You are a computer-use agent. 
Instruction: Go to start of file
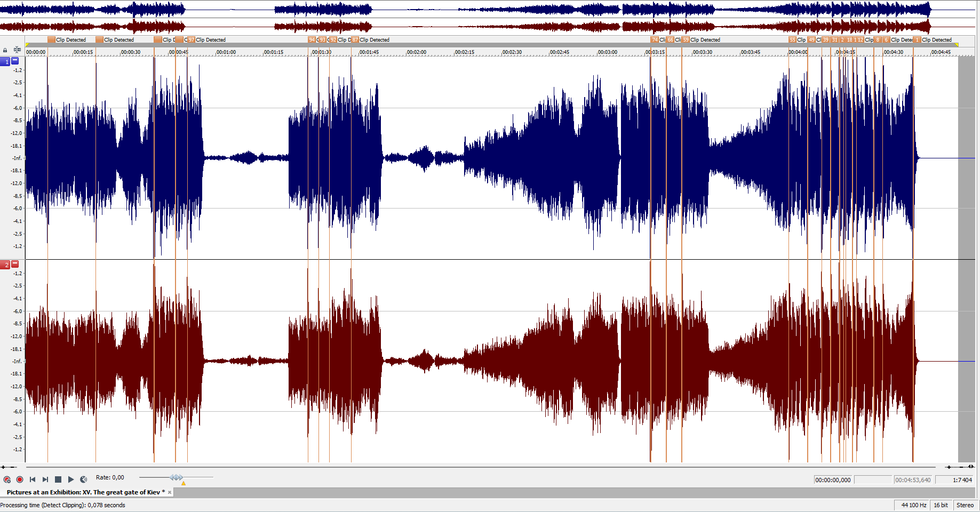coord(33,479)
